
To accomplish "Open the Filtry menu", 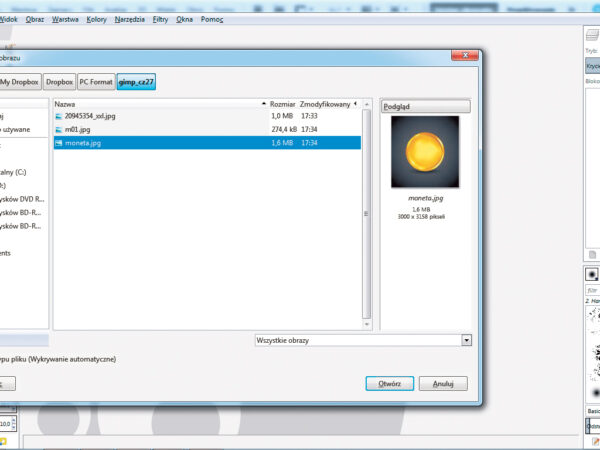I will (x=159, y=19).
